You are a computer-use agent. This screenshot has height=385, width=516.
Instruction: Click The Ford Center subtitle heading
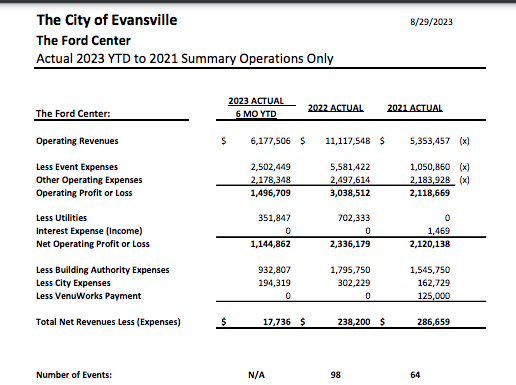pos(83,41)
